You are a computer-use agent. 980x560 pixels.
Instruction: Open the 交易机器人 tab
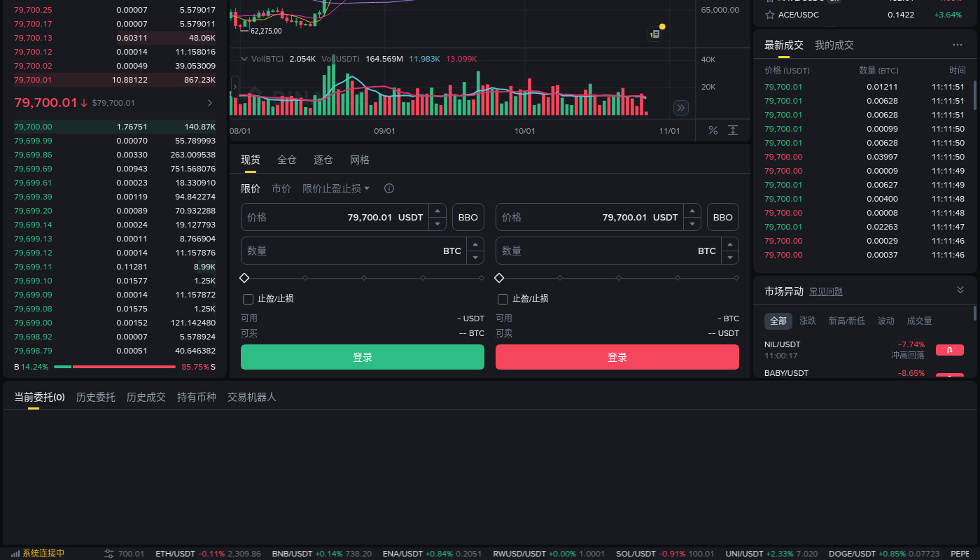[252, 397]
